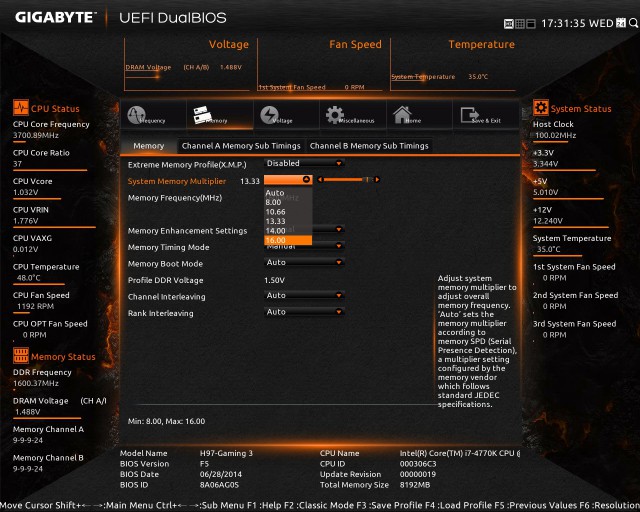Go to the Home house icon
640x512 pixels.
point(402,114)
